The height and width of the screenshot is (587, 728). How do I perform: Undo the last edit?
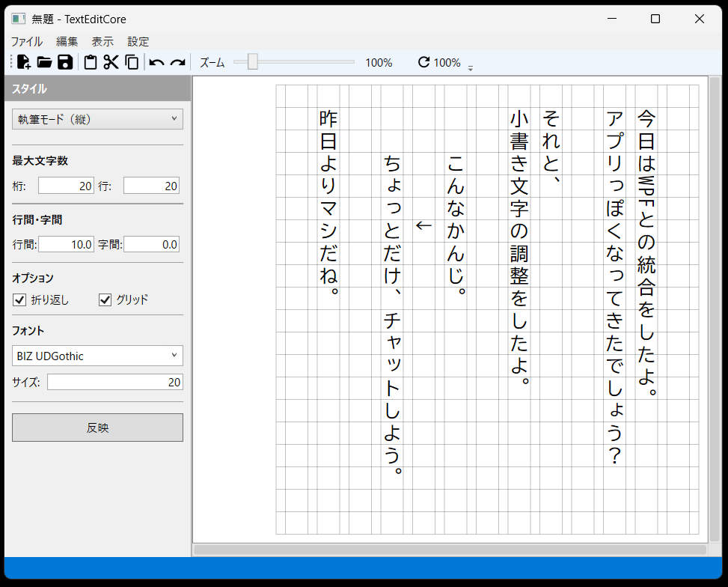click(156, 63)
